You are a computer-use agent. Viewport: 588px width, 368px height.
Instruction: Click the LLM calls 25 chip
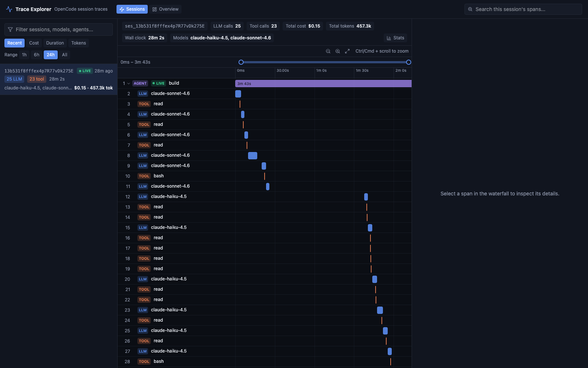[227, 26]
